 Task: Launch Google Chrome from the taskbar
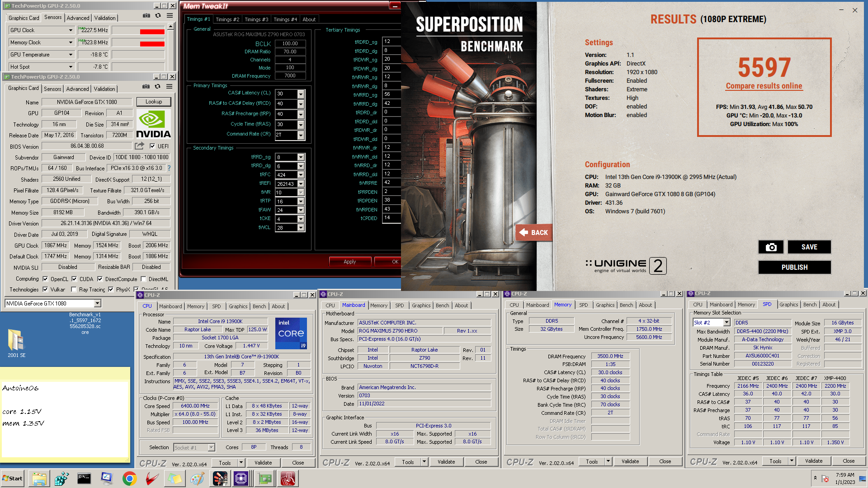click(x=129, y=479)
